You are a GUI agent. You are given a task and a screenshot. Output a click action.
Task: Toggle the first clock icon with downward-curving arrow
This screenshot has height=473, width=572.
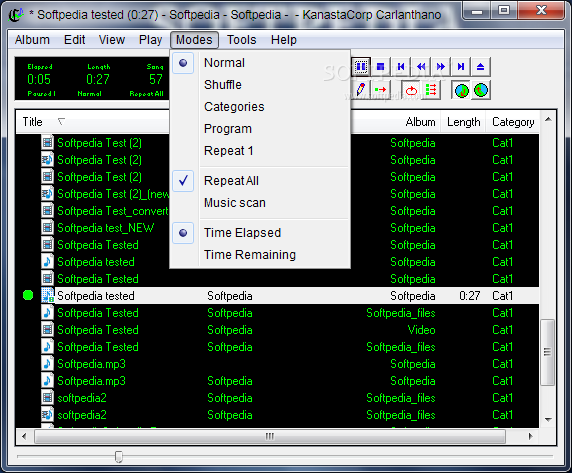(x=461, y=90)
